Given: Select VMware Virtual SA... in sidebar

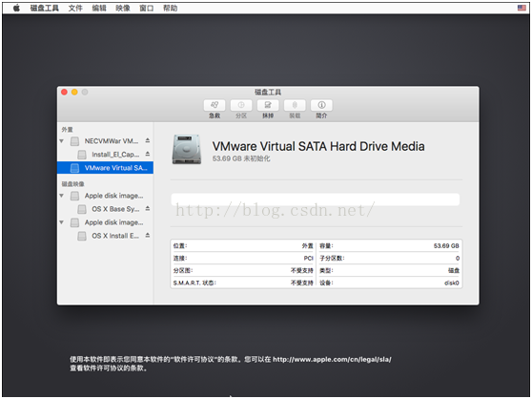Looking at the screenshot, I should pos(105,168).
